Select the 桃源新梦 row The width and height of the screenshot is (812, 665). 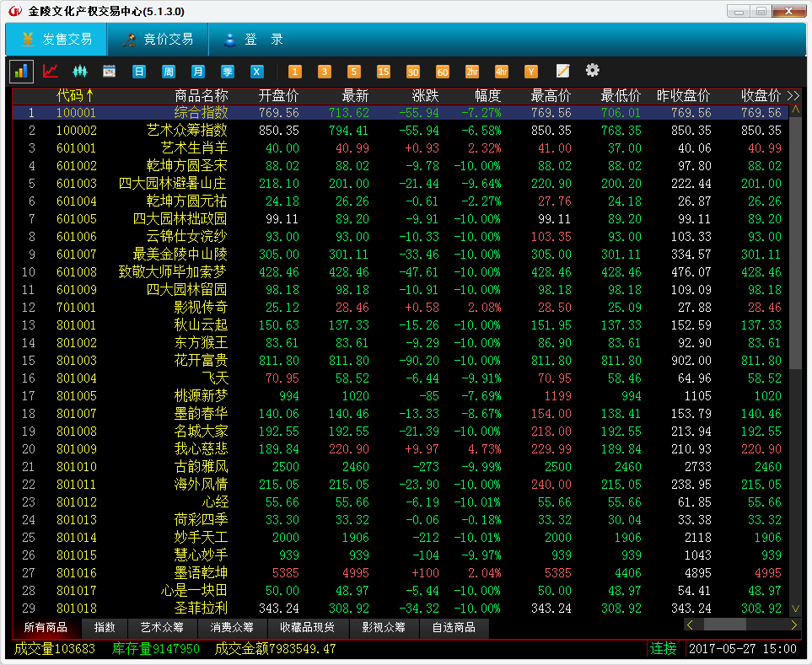(401, 396)
